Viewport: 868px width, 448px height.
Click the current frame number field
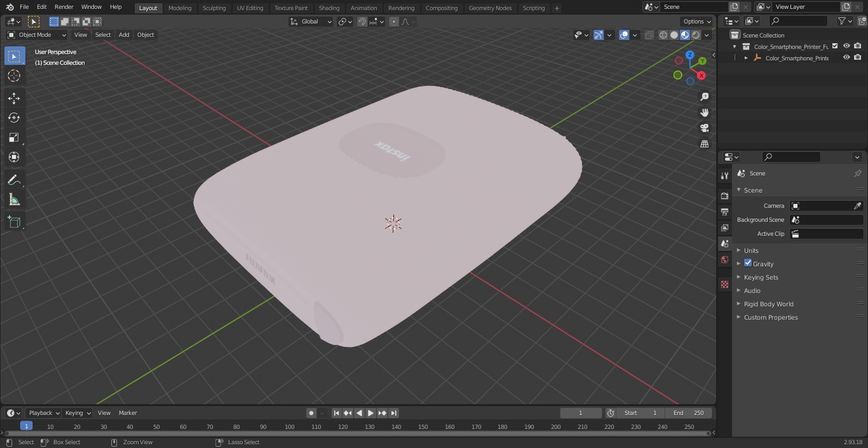point(581,413)
